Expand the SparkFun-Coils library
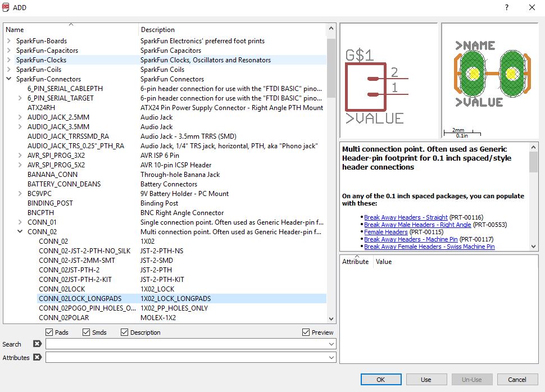 (x=8, y=70)
